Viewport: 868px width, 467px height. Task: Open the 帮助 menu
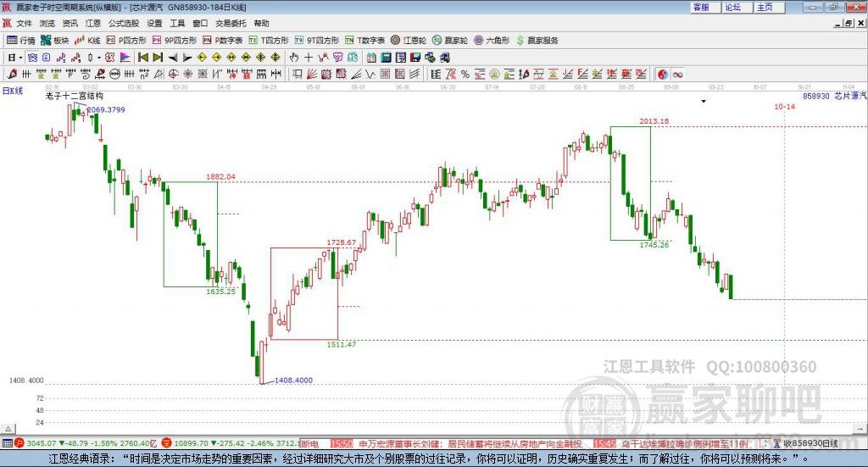tap(261, 23)
